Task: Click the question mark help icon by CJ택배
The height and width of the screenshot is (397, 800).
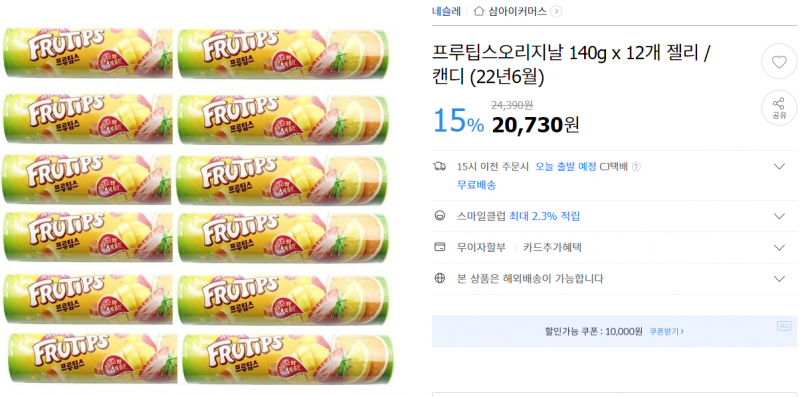Action: coord(636,166)
